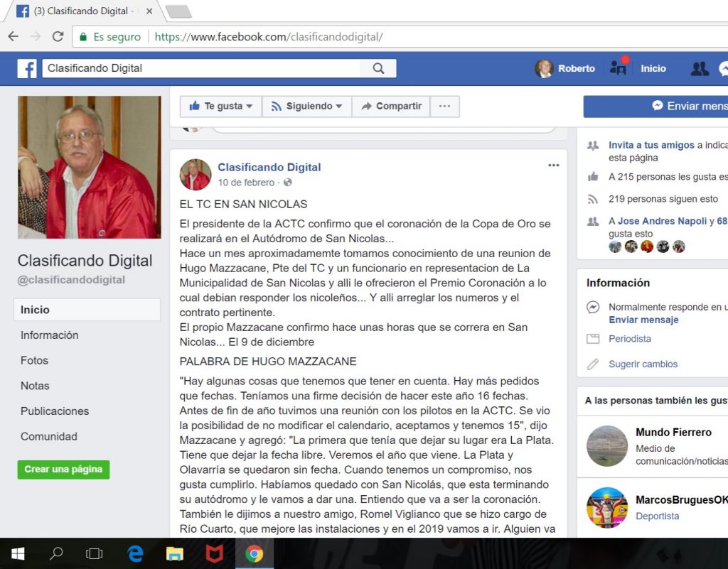The height and width of the screenshot is (569, 728).
Task: Expand the Te gusta dropdown
Action: point(221,106)
